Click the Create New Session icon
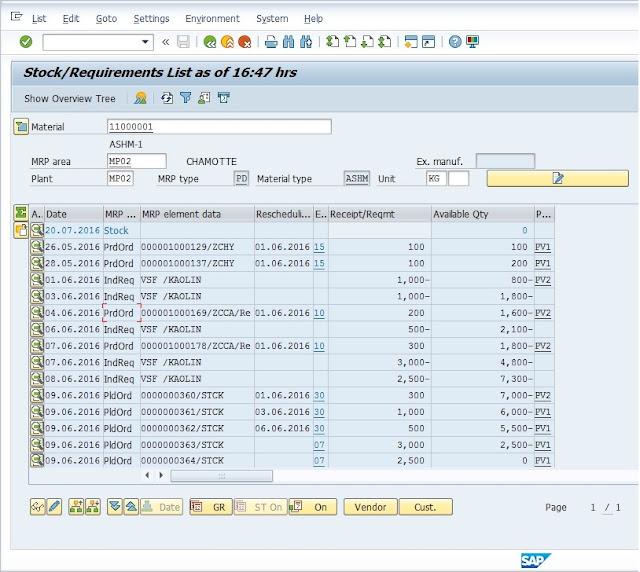Screen dimensions: 640x572 (411, 42)
